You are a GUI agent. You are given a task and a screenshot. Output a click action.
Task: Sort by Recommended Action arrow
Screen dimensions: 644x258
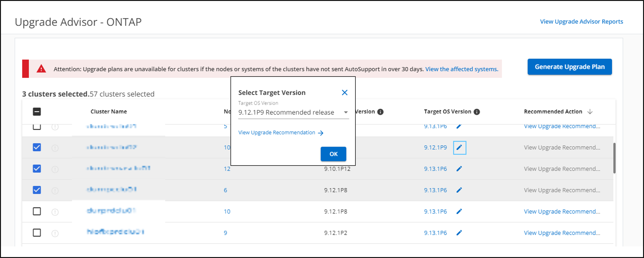pyautogui.click(x=590, y=112)
